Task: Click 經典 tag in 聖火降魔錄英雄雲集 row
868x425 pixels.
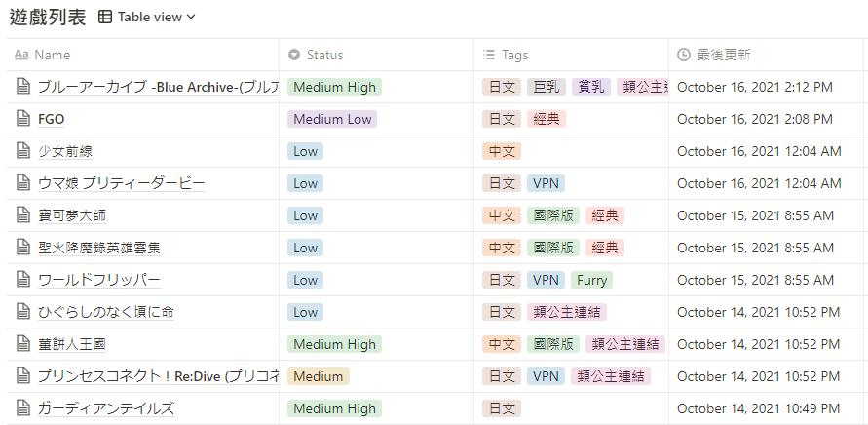Action: point(605,248)
